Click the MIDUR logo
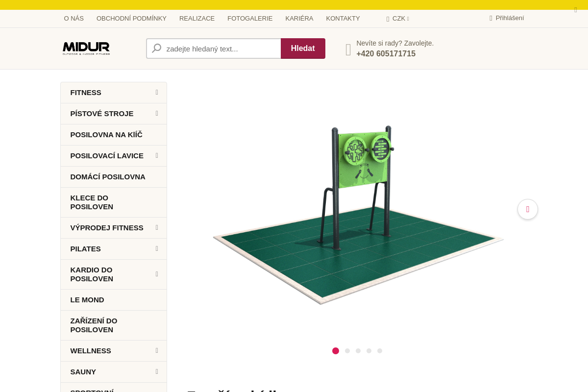Viewport: 588px width, 392px height. click(86, 48)
